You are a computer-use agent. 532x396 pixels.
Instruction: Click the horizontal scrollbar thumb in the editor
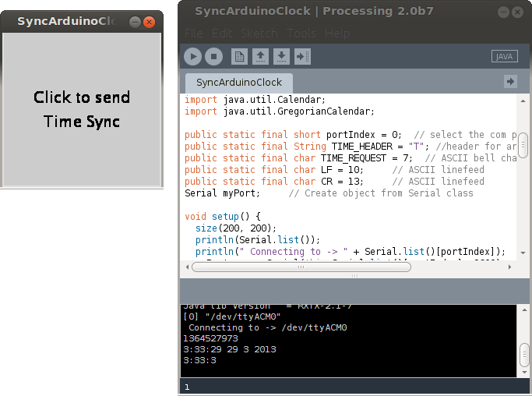click(301, 267)
